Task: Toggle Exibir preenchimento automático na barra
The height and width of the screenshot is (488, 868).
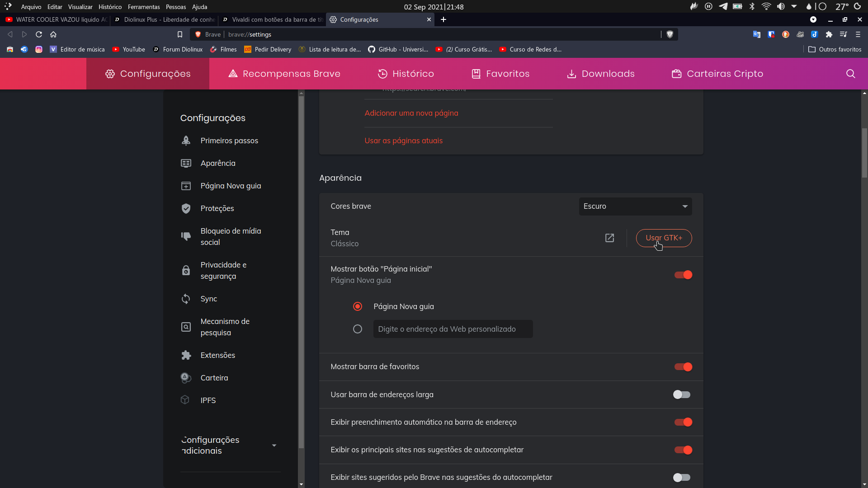Action: (x=683, y=422)
